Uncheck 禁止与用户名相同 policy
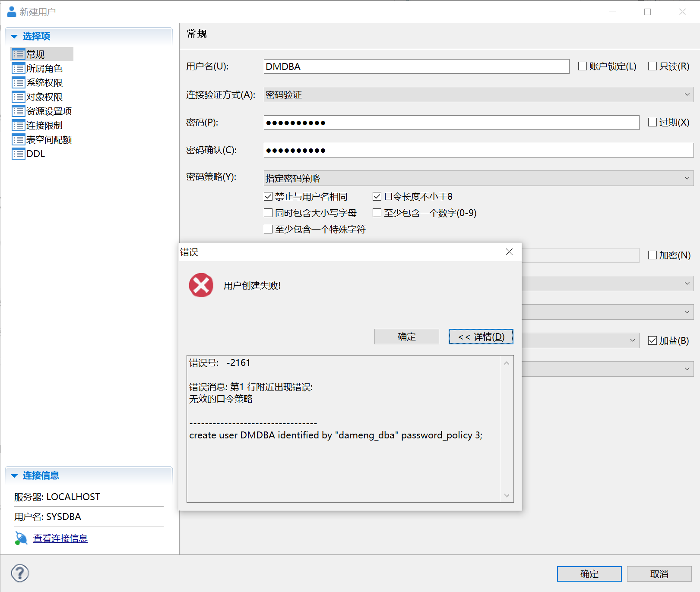Screen dimensions: 700x592 [268, 196]
